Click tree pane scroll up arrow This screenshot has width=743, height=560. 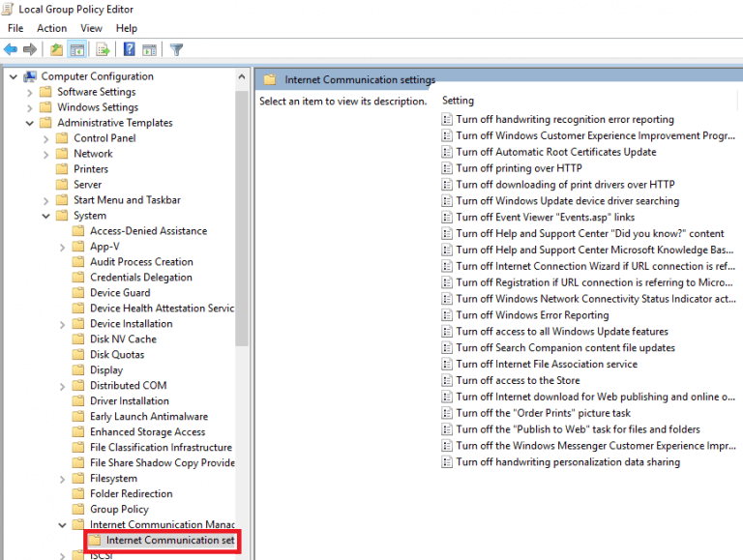[242, 76]
